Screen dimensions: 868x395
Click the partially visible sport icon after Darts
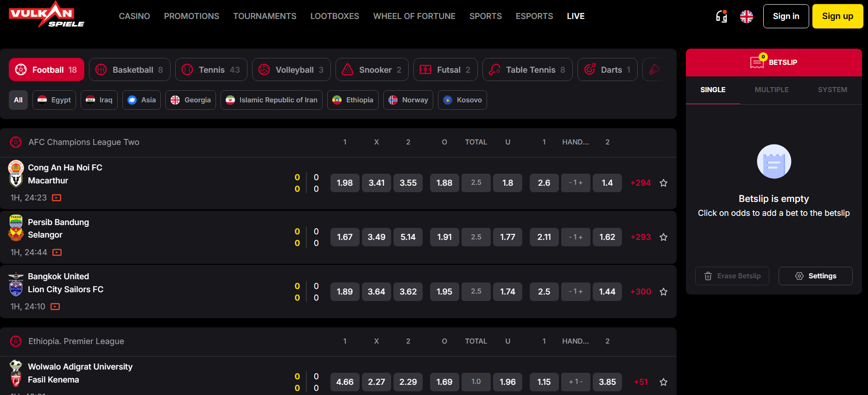(654, 69)
